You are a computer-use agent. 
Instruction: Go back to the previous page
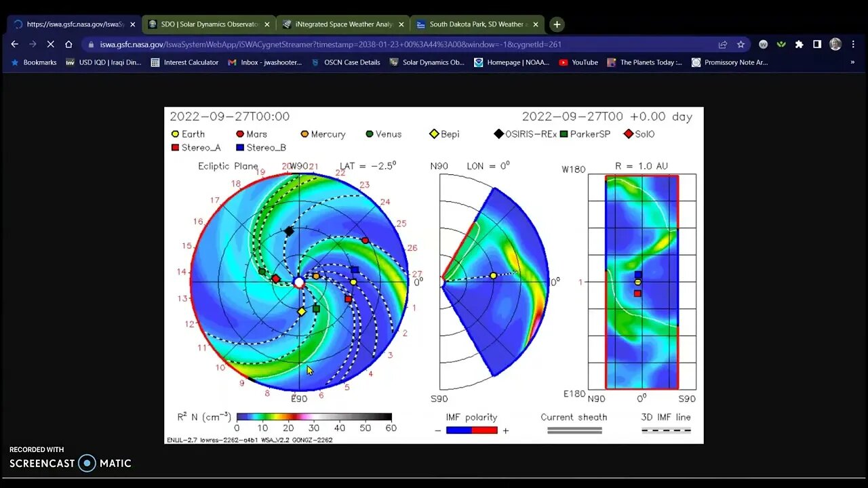pos(14,44)
